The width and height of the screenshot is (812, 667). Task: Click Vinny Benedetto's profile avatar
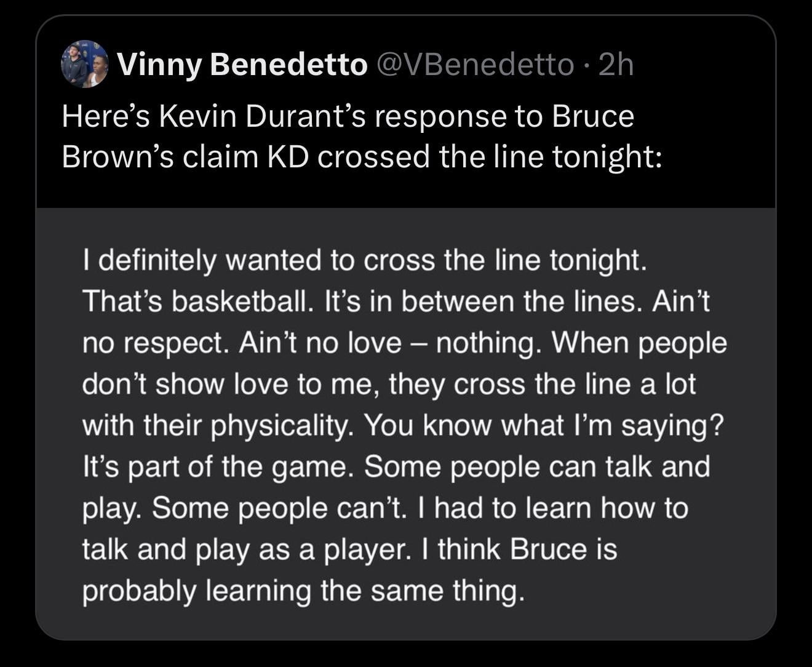(85, 65)
